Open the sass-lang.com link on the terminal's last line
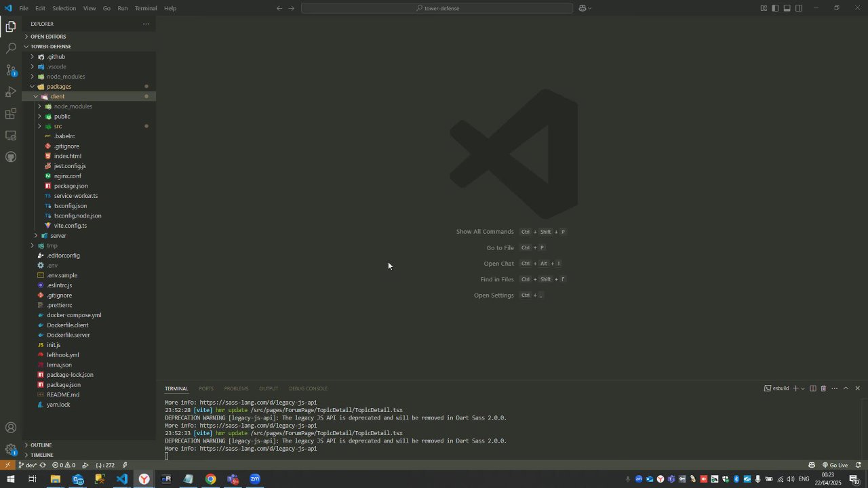The width and height of the screenshot is (868, 488). pos(258,449)
